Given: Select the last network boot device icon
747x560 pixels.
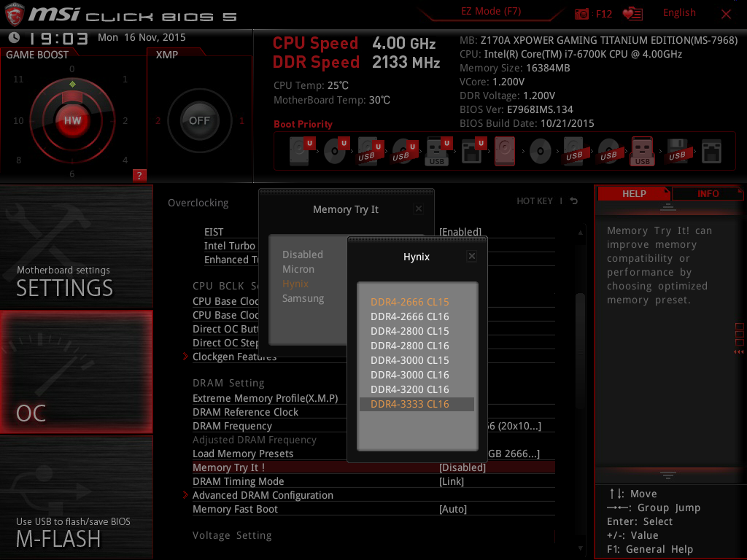Looking at the screenshot, I should pos(711,152).
